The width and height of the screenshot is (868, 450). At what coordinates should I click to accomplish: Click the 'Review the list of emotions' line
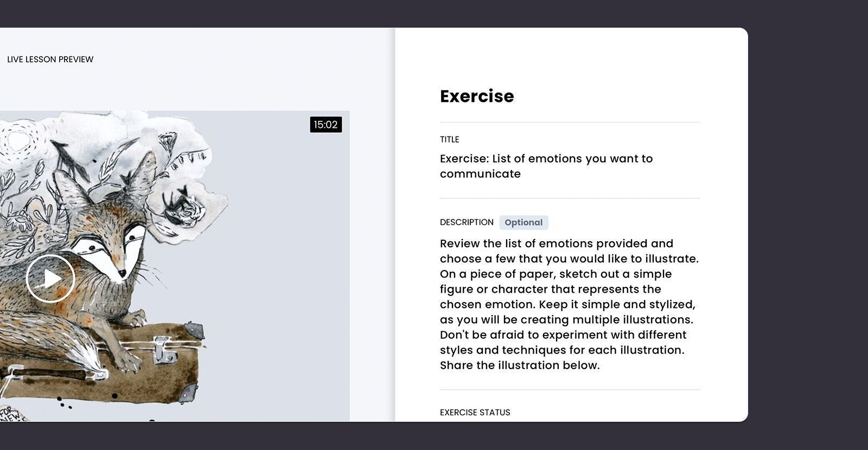557,243
